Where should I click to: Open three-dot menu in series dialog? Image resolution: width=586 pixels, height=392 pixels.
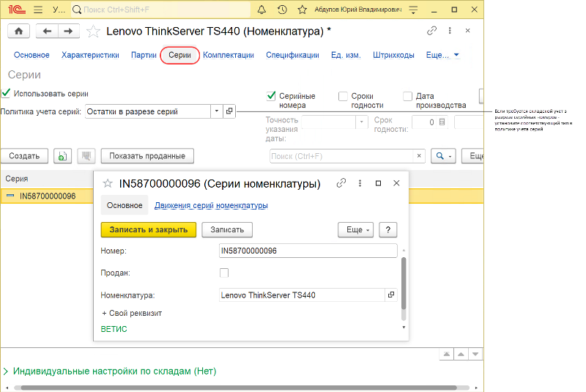(x=360, y=183)
